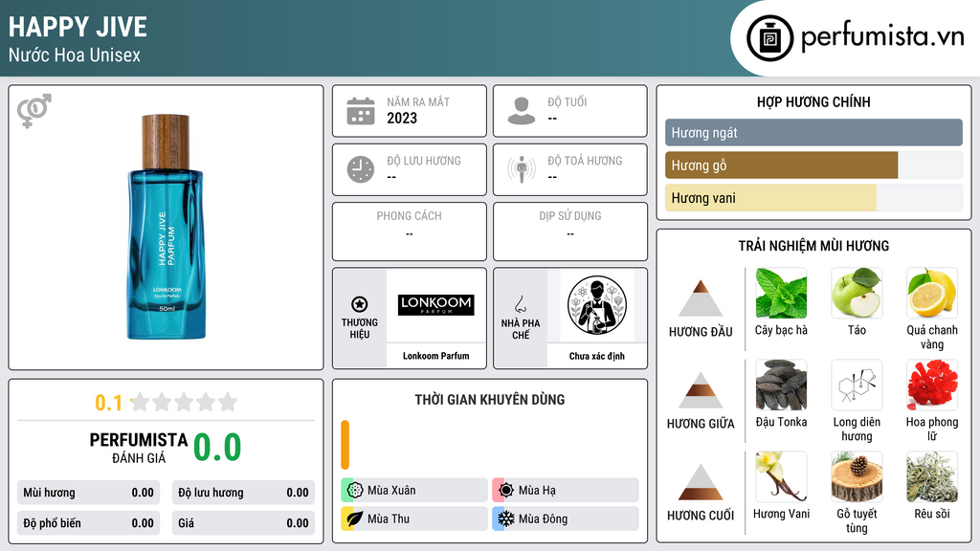Click the star badge Thương hiệu icon
980x551 pixels.
tap(360, 304)
